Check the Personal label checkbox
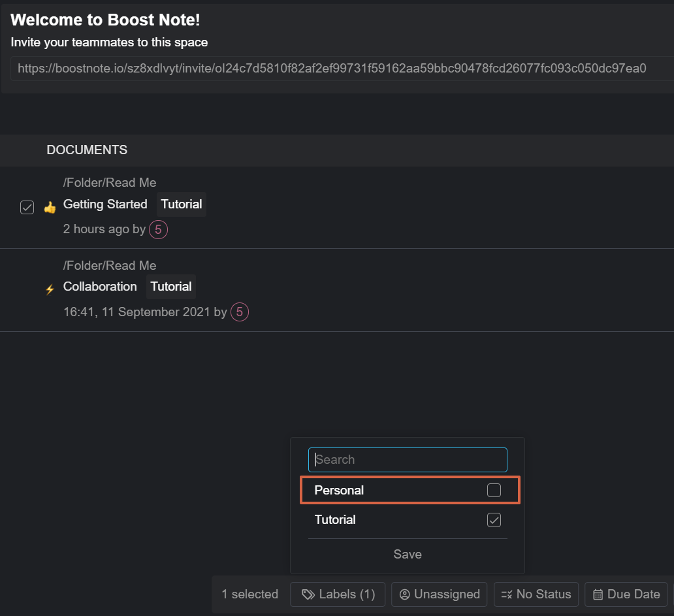 pos(494,490)
